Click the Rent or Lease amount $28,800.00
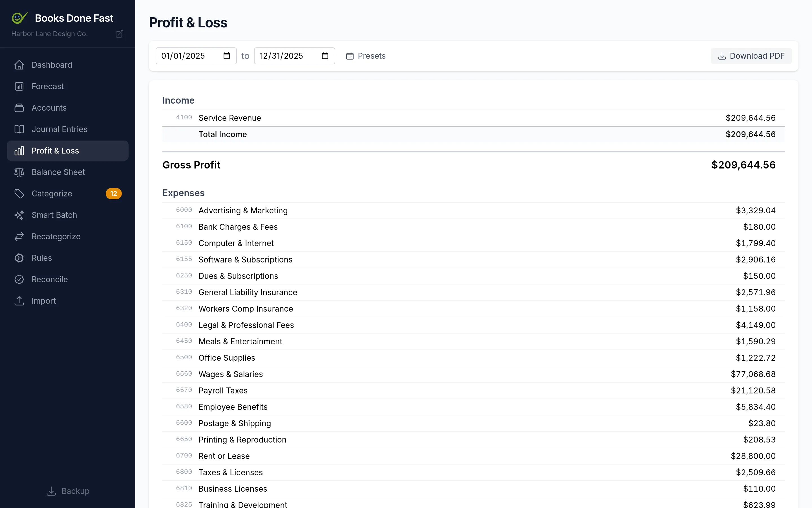Image resolution: width=812 pixels, height=508 pixels. [x=753, y=456]
